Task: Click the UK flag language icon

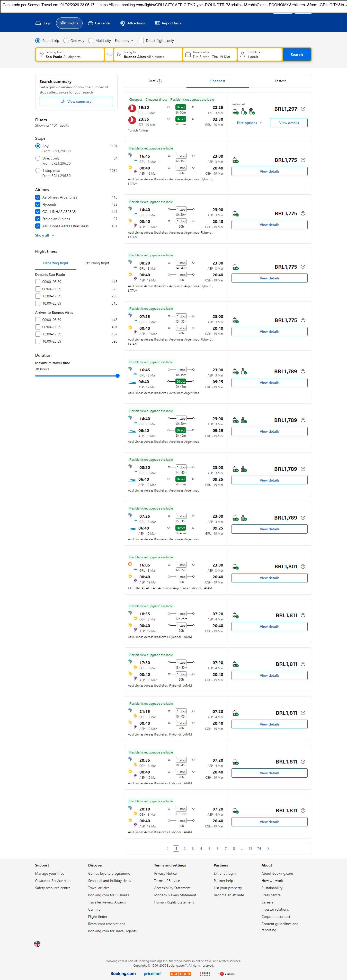Action: click(x=37, y=944)
